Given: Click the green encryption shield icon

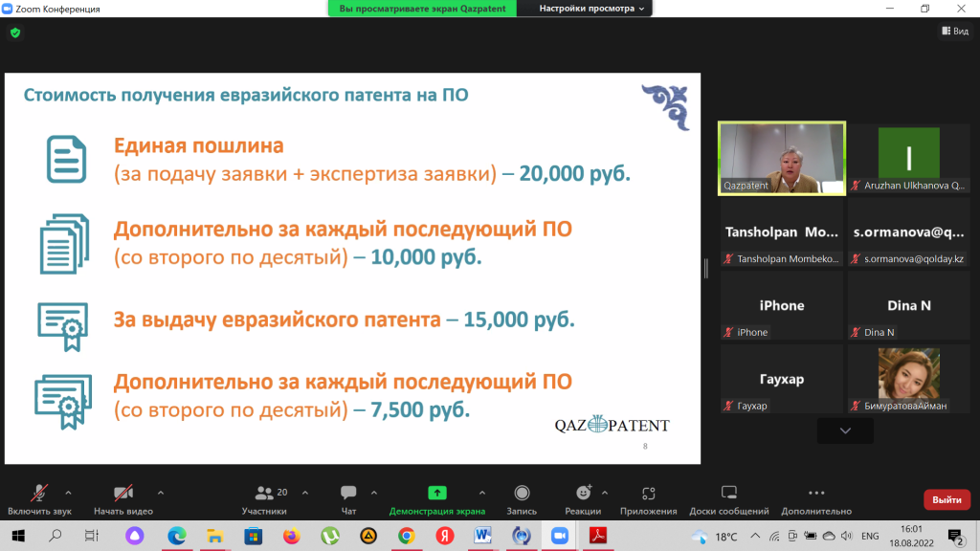Looking at the screenshot, I should point(14,33).
